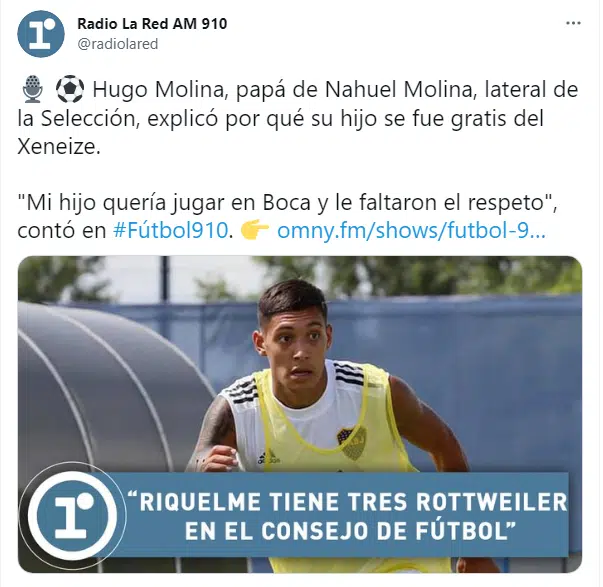
Task: Click the quoted 'Mi hijo quería jugar' text
Action: click(287, 202)
